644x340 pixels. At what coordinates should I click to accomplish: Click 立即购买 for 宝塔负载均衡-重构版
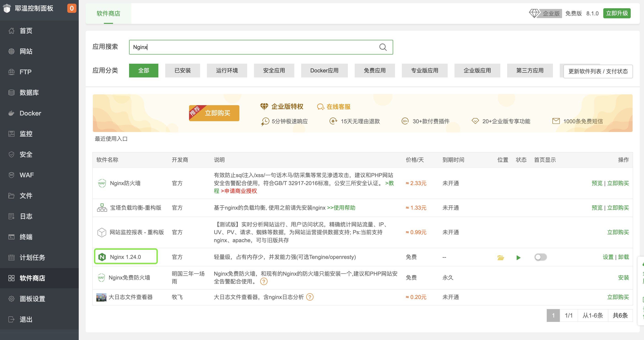[x=618, y=208]
